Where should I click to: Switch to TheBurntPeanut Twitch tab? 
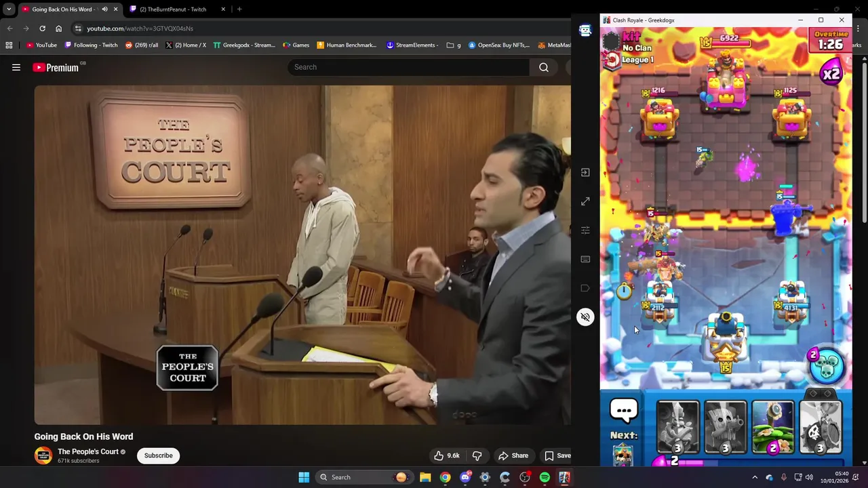coord(178,9)
